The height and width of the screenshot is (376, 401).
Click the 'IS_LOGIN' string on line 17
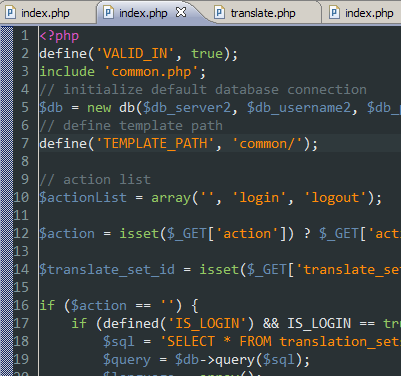(x=207, y=324)
